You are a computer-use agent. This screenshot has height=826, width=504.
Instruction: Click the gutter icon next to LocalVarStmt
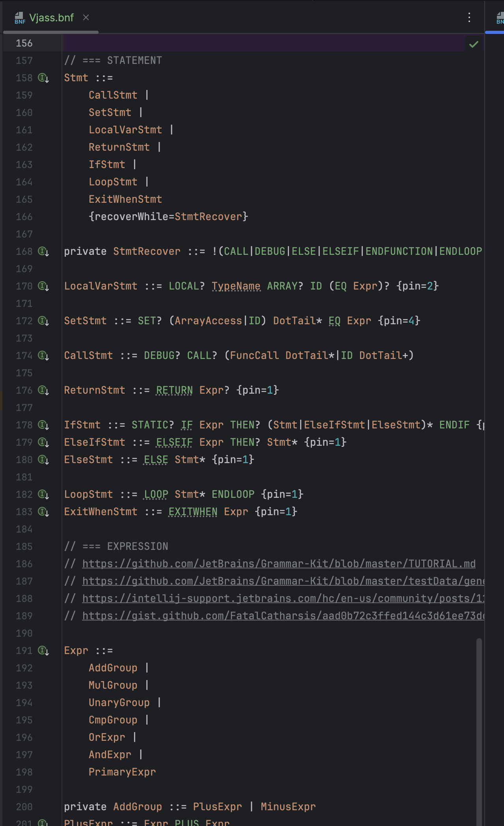point(43,286)
